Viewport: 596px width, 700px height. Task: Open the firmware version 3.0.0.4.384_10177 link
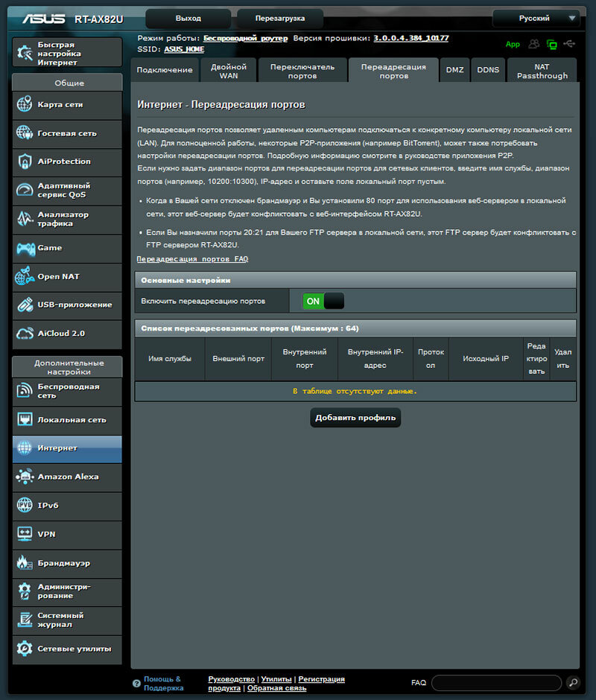(x=411, y=38)
